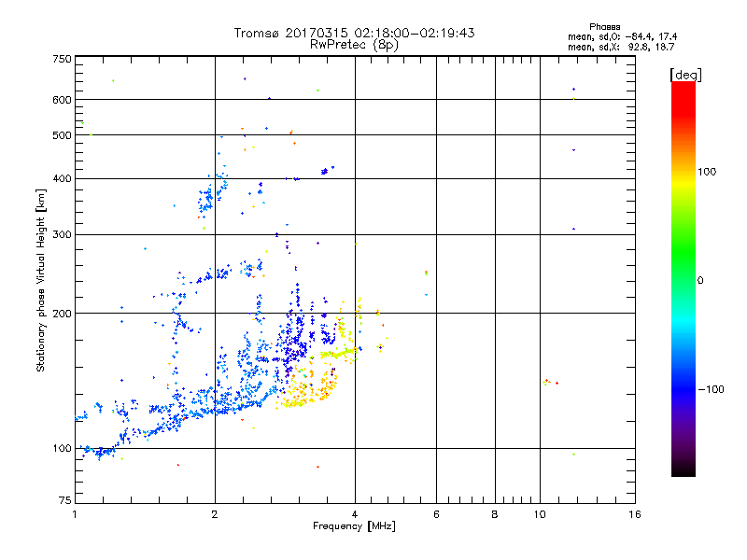Click the 'Phases' header label

604,27
